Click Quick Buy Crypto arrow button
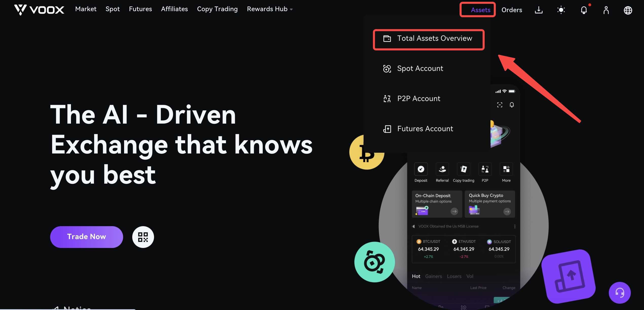The width and height of the screenshot is (644, 310). click(x=507, y=211)
